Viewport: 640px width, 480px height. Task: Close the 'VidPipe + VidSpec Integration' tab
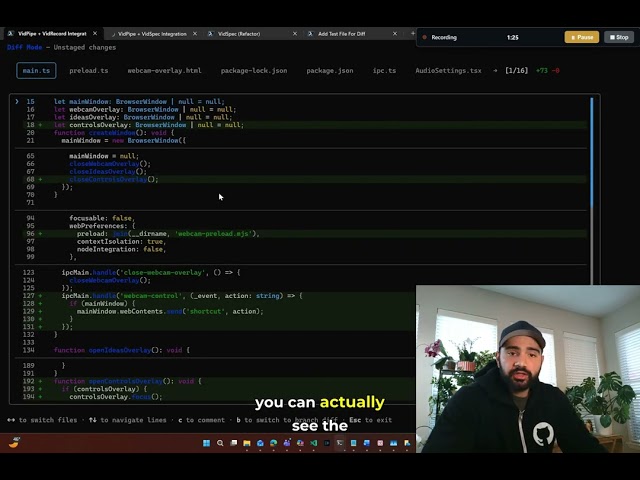coord(195,33)
